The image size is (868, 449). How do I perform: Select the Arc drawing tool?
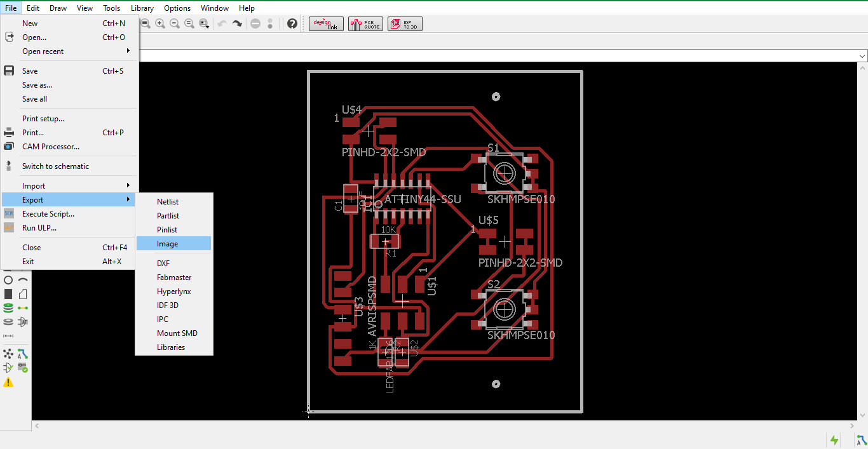click(x=23, y=280)
